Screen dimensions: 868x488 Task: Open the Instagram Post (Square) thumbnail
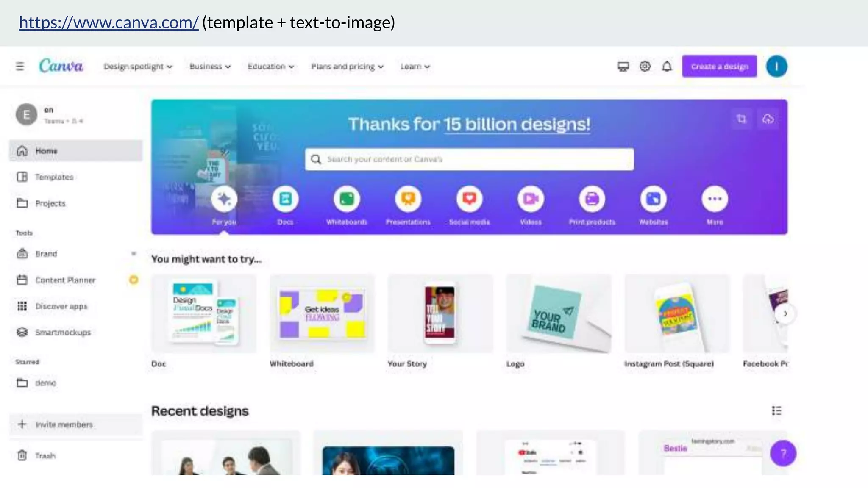coord(677,314)
